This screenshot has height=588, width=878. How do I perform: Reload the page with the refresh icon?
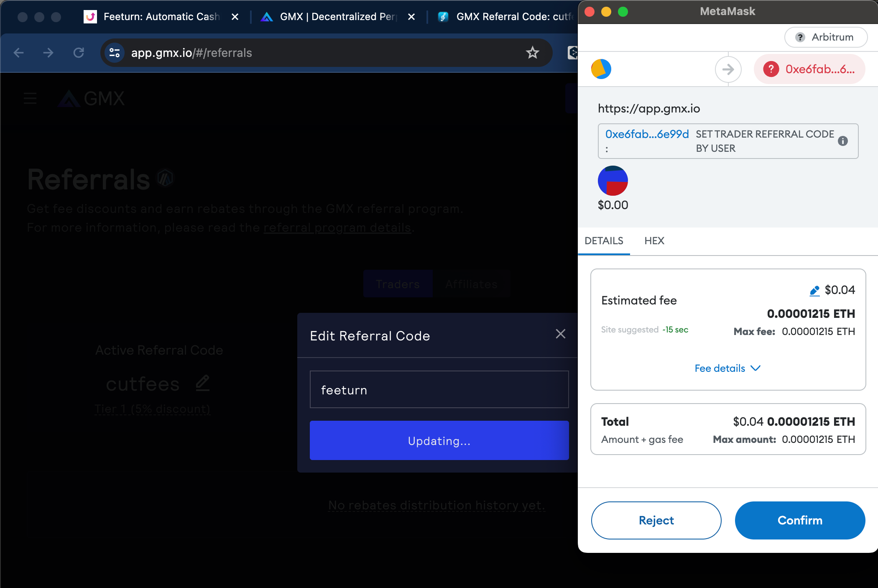click(79, 53)
